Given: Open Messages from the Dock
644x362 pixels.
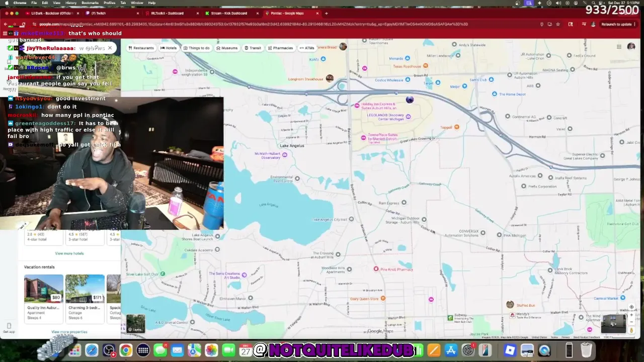Looking at the screenshot, I should [x=160, y=350].
